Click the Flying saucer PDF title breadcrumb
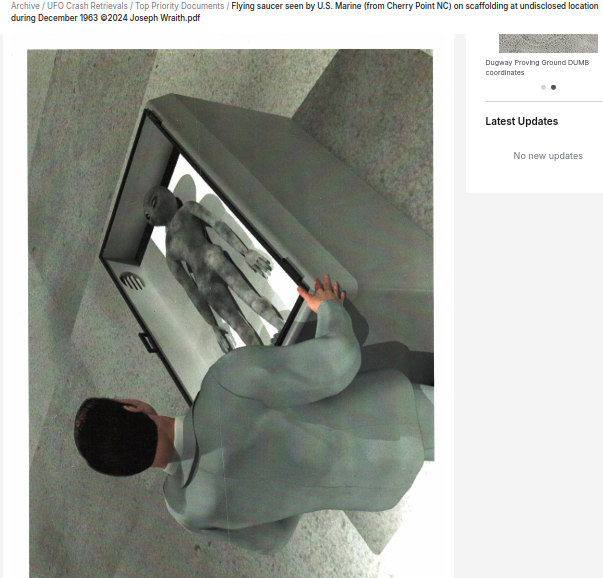Screen dimensions: 603x578 pyautogui.click(x=400, y=6)
